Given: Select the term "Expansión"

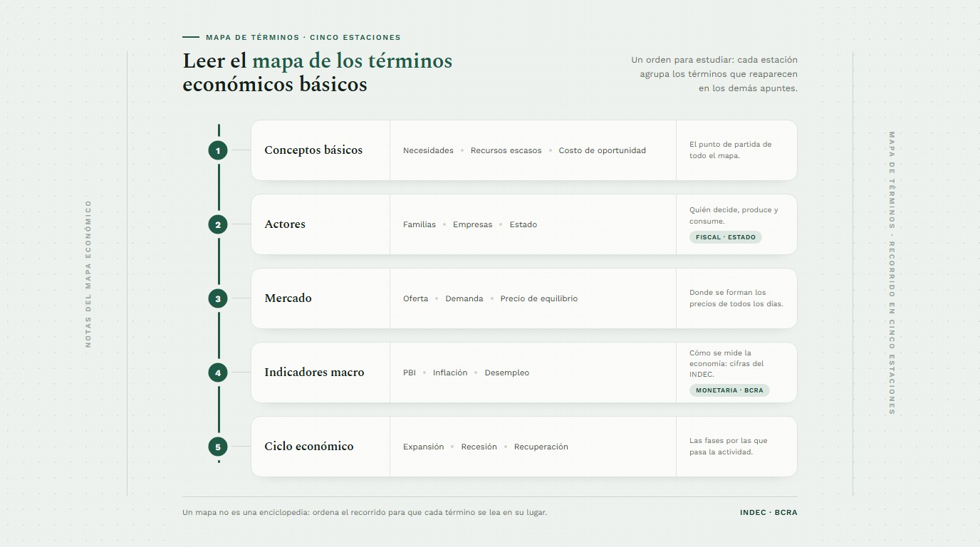Looking at the screenshot, I should point(424,447).
